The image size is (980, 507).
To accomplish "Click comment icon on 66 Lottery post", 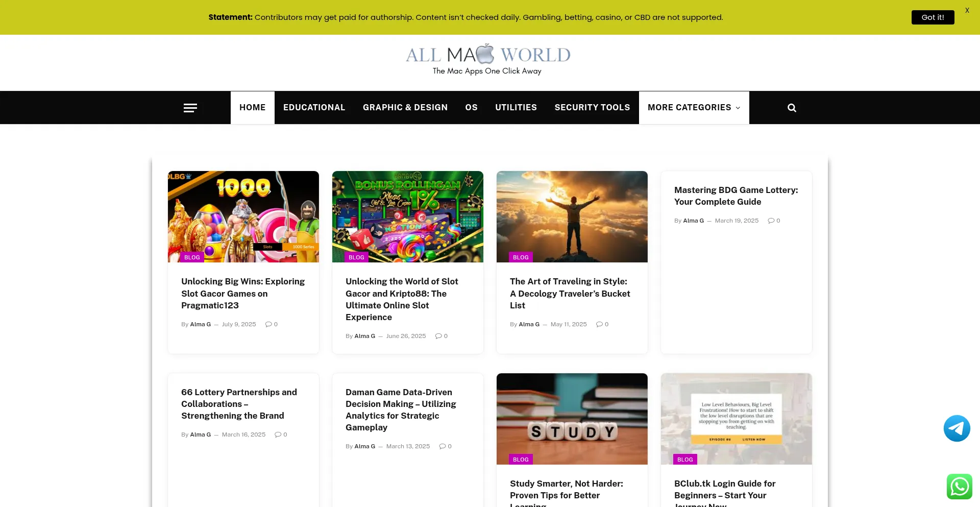I will click(x=278, y=434).
